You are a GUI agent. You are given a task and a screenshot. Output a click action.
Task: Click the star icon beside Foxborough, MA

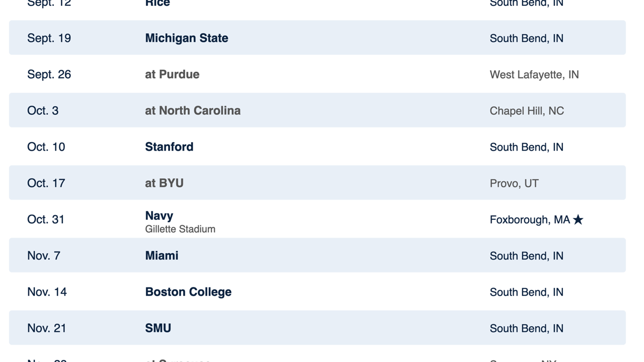pos(578,219)
